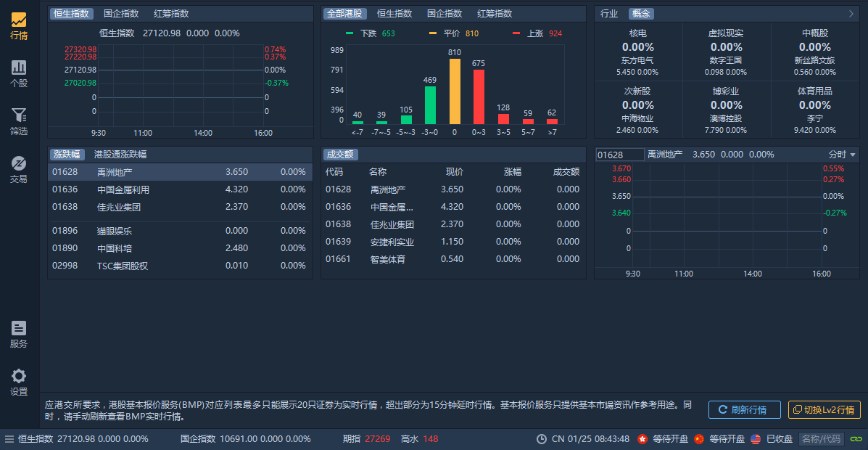Open the 个股 individual stocks section
The height and width of the screenshot is (450, 868).
pos(19,74)
